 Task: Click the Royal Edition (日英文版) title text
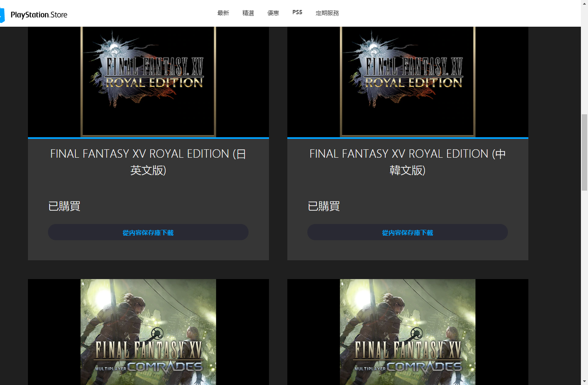148,162
